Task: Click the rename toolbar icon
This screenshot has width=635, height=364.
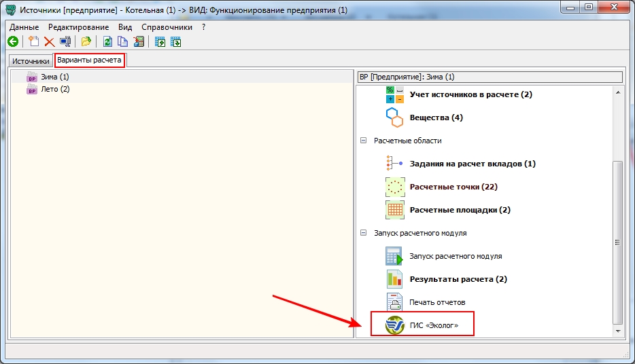Action: (65, 41)
